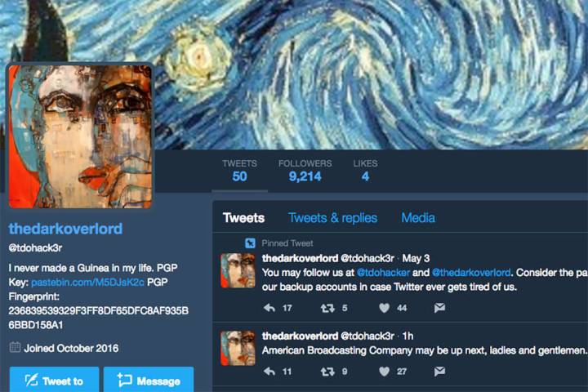Like the pinned tweet with 44 likes
This screenshot has height=392, width=588.
click(x=384, y=308)
